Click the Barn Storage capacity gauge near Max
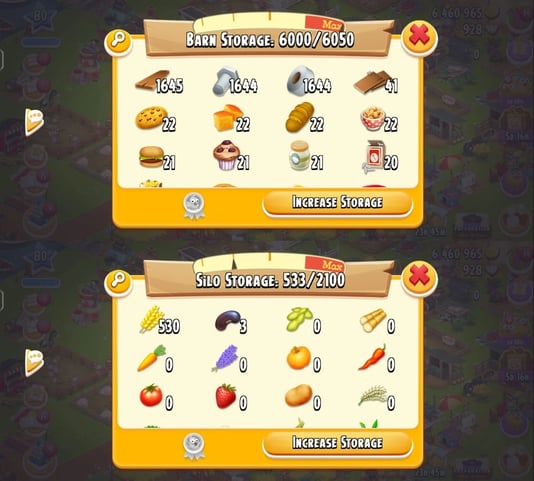This screenshot has width=534, height=481. tap(269, 22)
